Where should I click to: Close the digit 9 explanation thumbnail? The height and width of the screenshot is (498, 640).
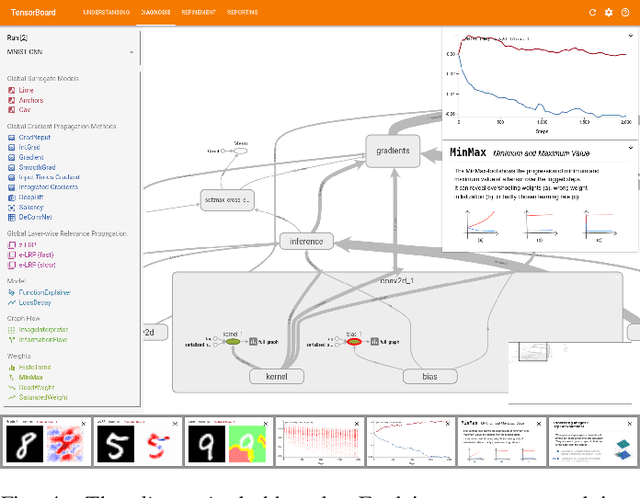pyautogui.click(x=267, y=422)
